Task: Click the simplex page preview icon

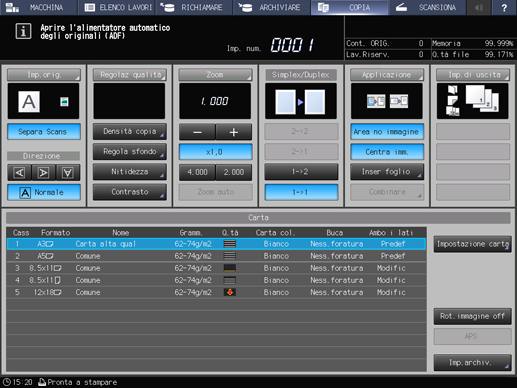Action: (301, 101)
